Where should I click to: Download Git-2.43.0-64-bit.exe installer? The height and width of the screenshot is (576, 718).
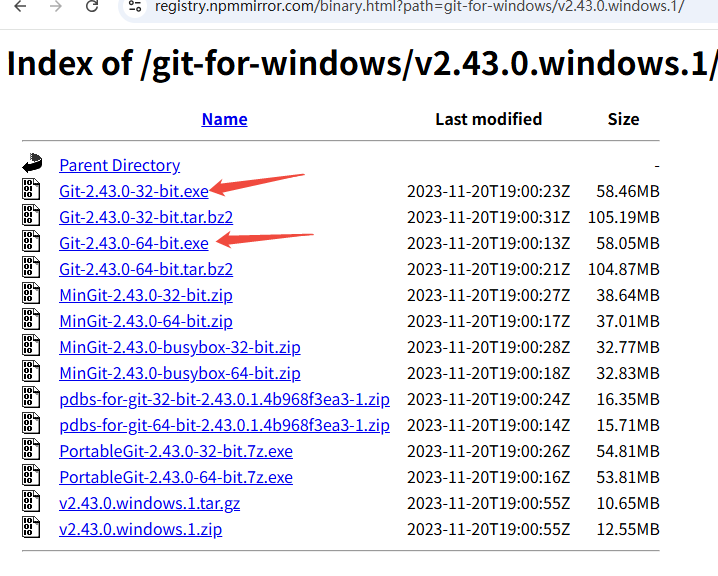[134, 244]
